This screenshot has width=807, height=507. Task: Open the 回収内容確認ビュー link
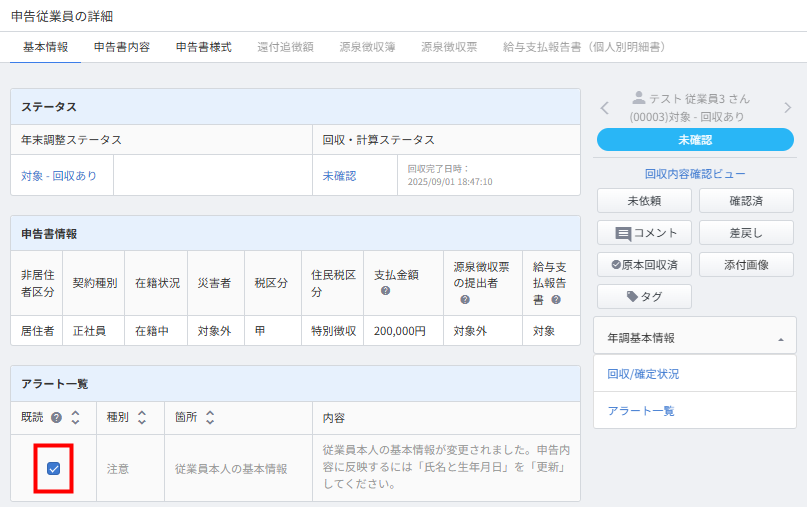[695, 174]
